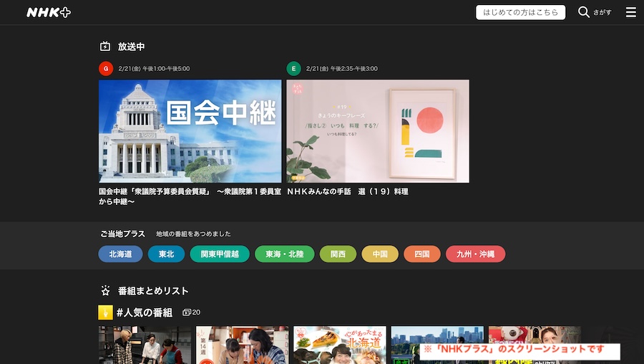
Task: Open the search magnifier icon
Action: [x=583, y=12]
